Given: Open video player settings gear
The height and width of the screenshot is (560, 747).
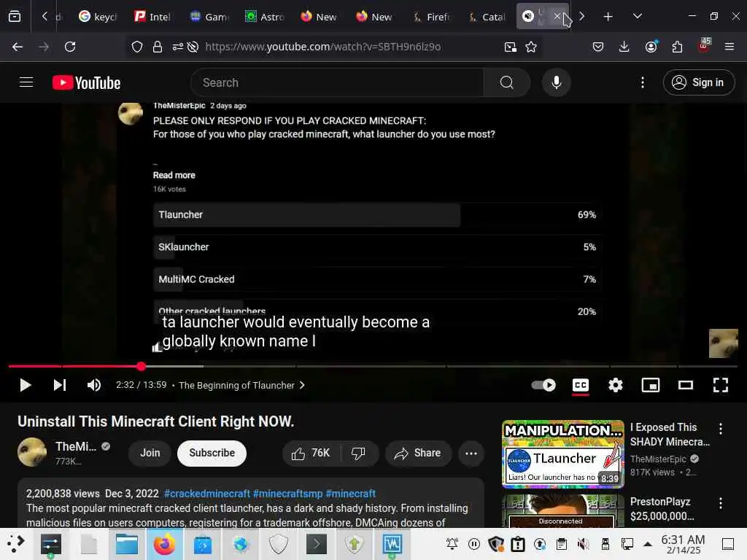Looking at the screenshot, I should (x=616, y=385).
